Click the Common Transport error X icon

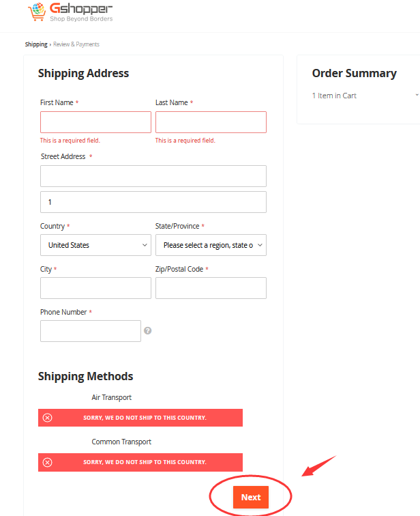click(x=47, y=462)
